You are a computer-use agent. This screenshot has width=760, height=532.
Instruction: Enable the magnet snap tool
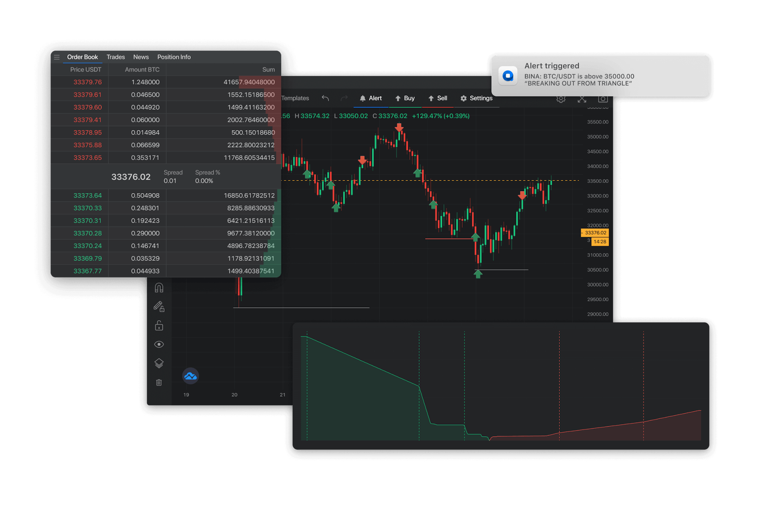tap(159, 288)
